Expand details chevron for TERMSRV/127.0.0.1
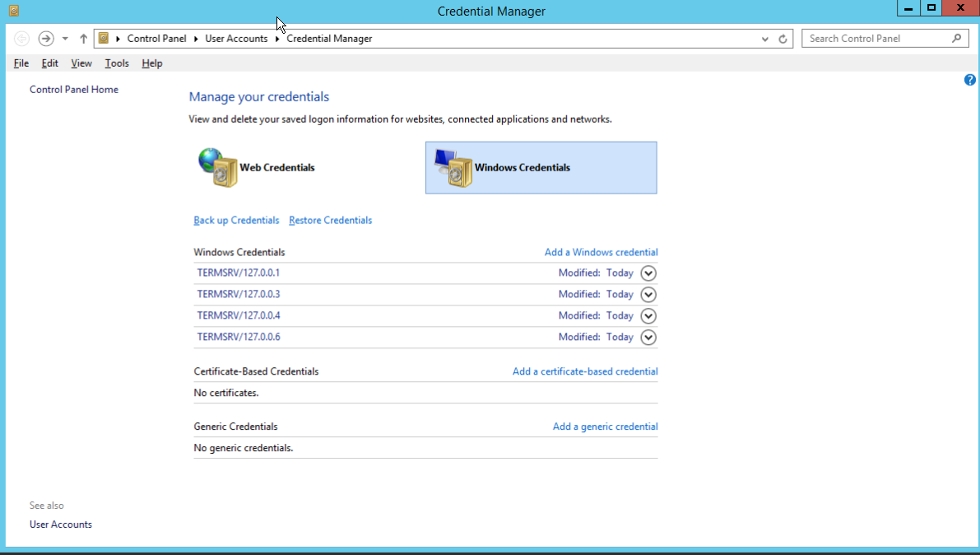980x555 pixels. 648,273
